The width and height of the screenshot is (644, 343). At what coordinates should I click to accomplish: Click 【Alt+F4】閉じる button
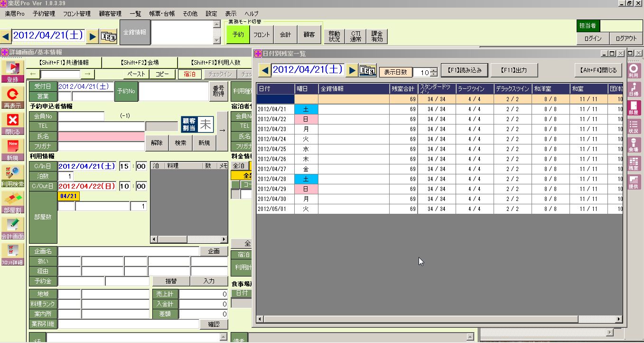[x=598, y=70]
